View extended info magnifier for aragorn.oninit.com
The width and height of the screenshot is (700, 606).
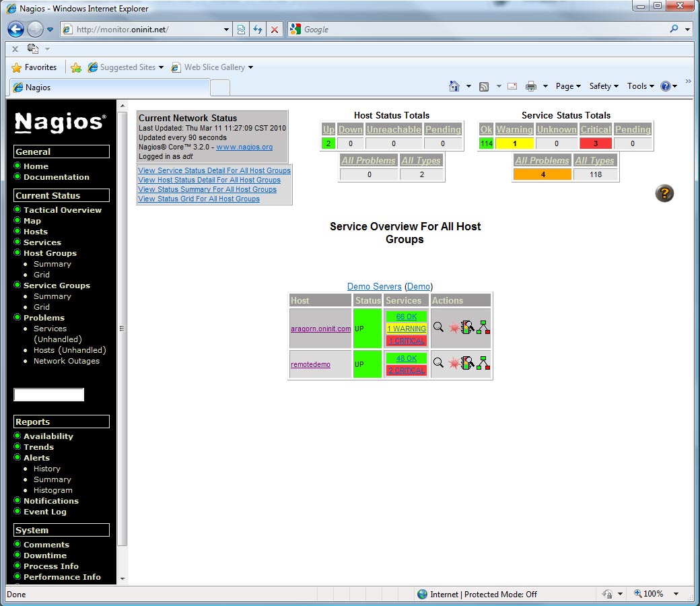click(x=438, y=327)
